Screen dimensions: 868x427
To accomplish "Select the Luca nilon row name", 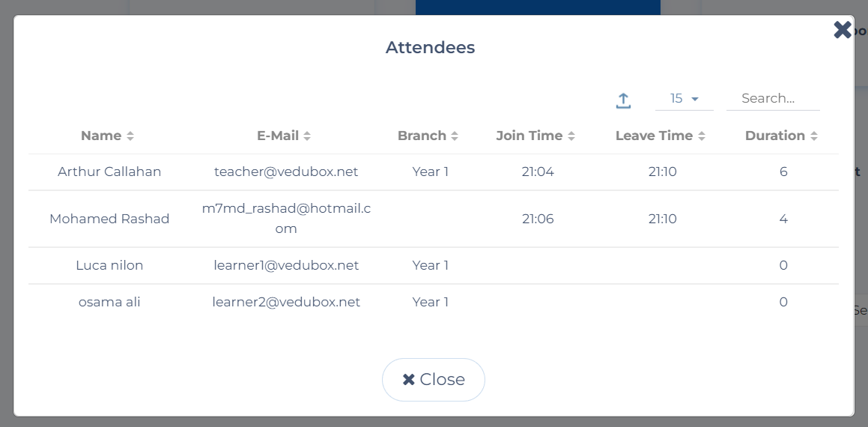I will [109, 265].
